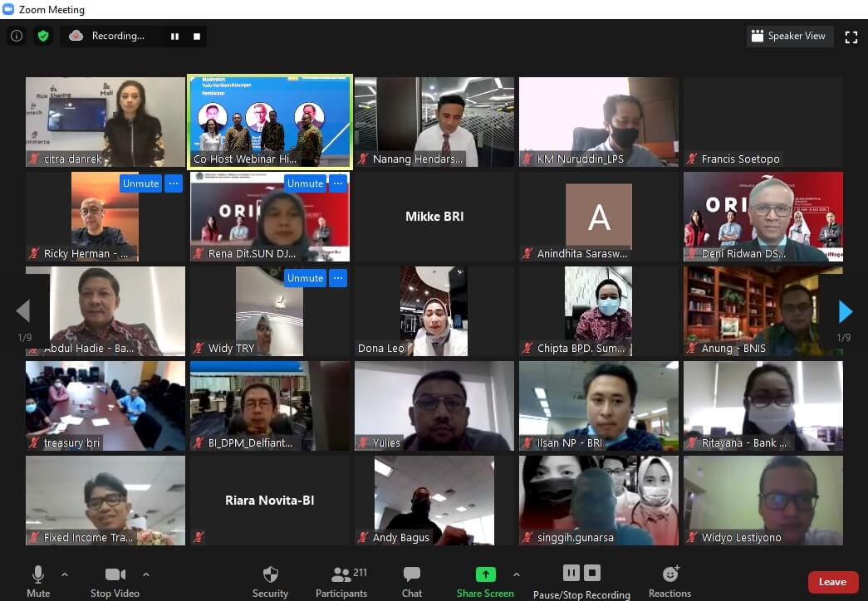Open the Participants panel
Viewport: 868px width, 601px height.
click(341, 581)
